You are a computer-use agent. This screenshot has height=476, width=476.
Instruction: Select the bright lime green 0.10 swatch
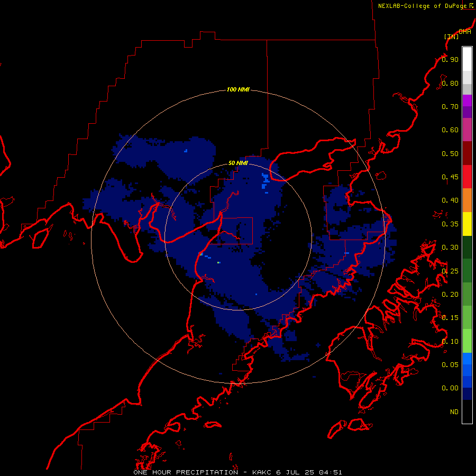point(467,341)
